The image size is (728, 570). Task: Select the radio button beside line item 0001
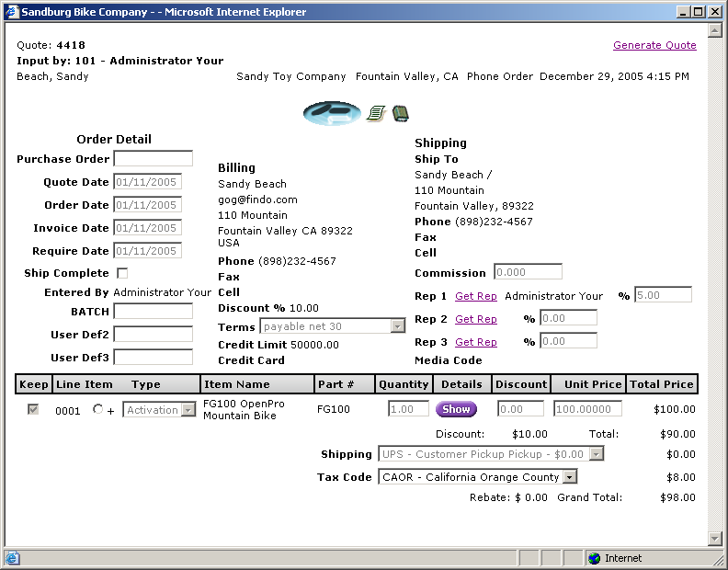pyautogui.click(x=98, y=410)
